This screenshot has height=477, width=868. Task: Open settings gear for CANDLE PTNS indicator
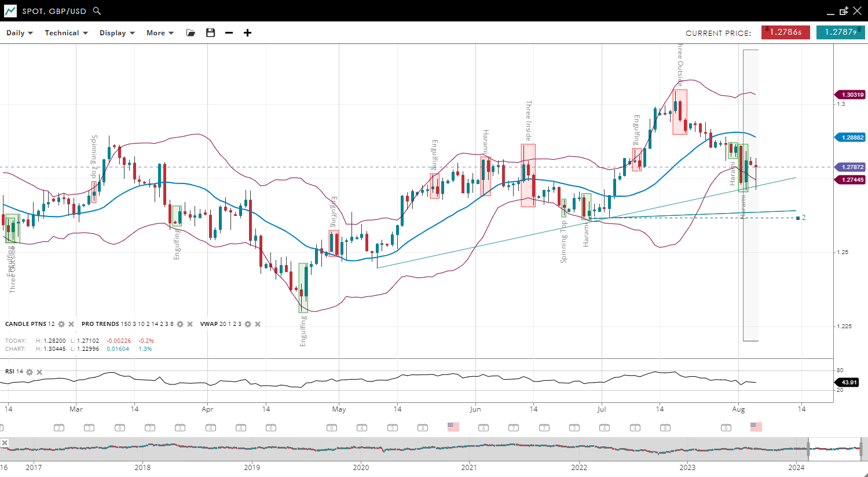(61, 324)
